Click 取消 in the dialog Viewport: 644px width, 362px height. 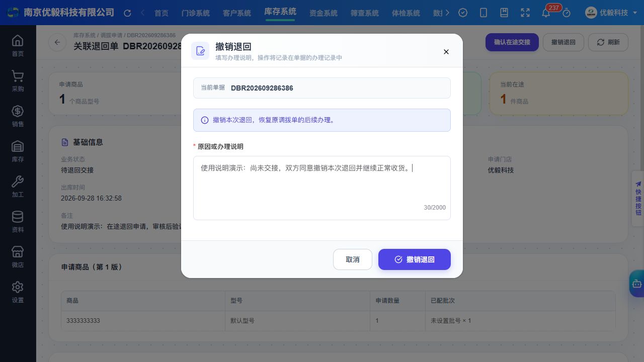(353, 259)
